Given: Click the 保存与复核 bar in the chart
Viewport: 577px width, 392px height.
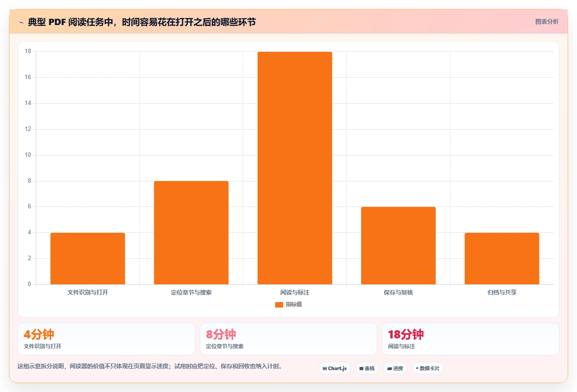Looking at the screenshot, I should [398, 245].
